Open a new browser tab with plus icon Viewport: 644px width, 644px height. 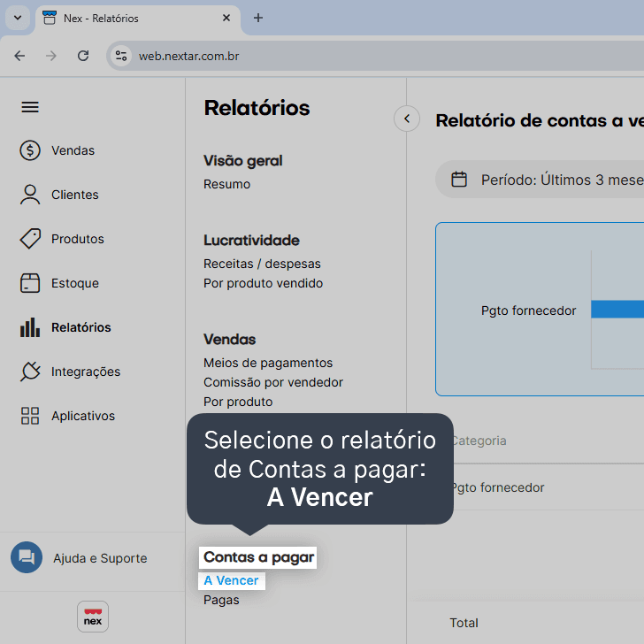258,18
